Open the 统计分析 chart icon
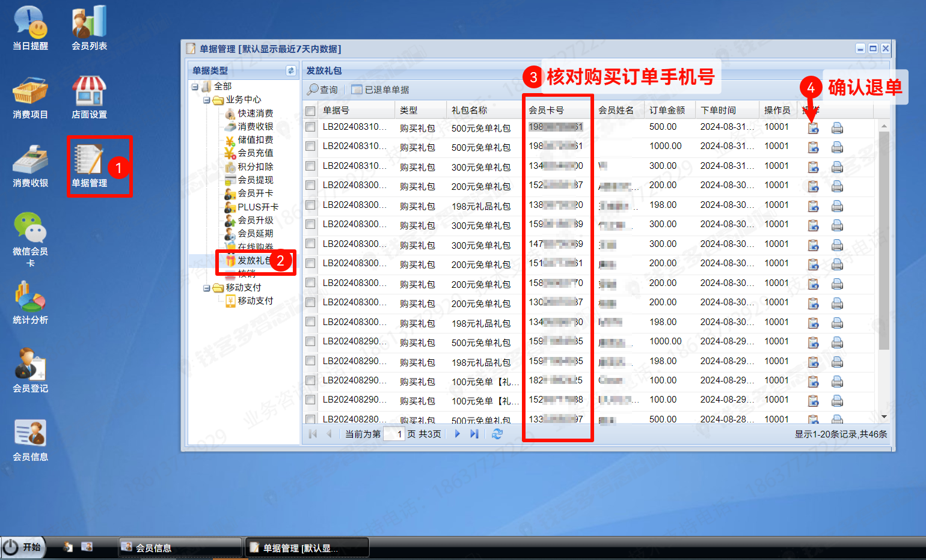 31,303
